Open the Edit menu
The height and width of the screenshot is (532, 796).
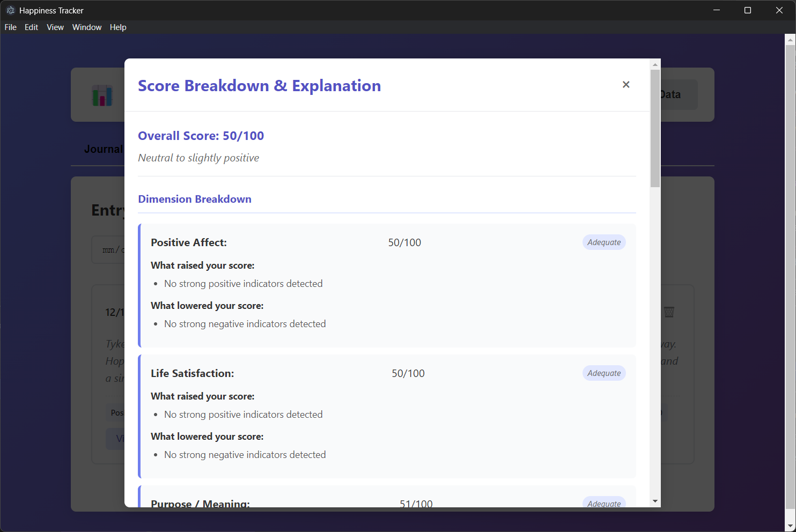click(32, 27)
